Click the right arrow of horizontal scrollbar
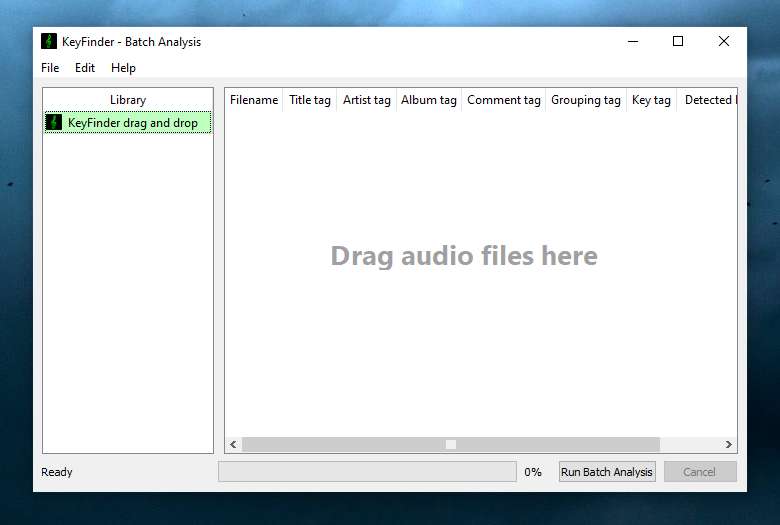780x525 pixels. [728, 444]
